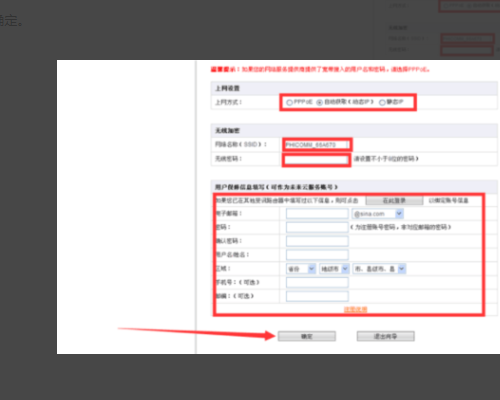This screenshot has width=500, height=400.
Task: Open the orange registration notes link
Action: click(355, 309)
